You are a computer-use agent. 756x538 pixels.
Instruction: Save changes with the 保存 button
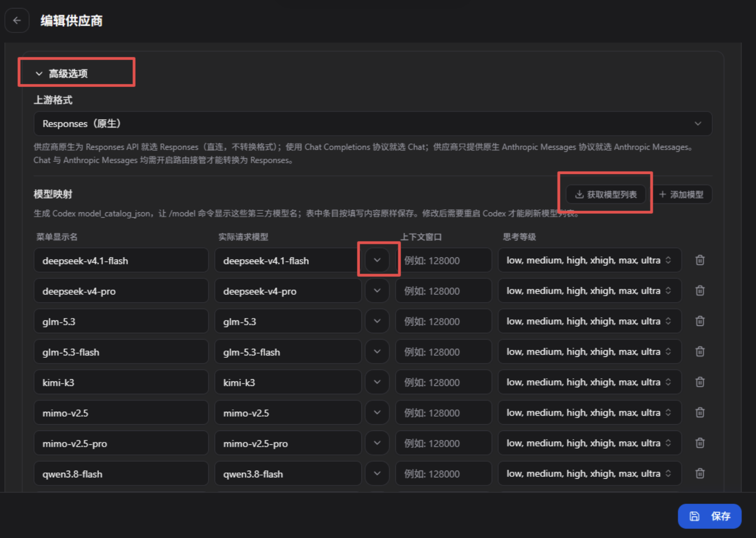point(710,516)
